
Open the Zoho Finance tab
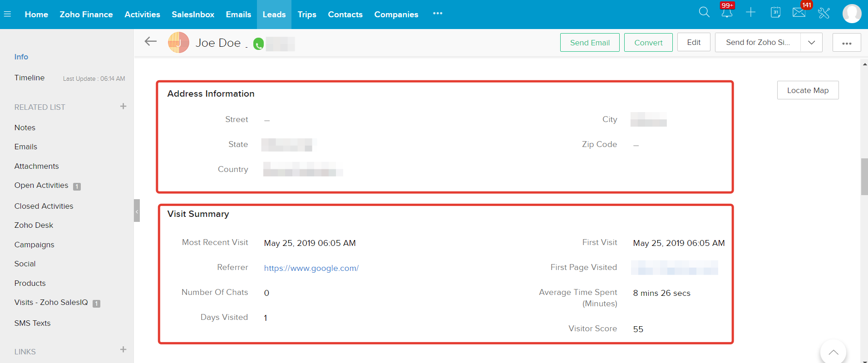86,15
